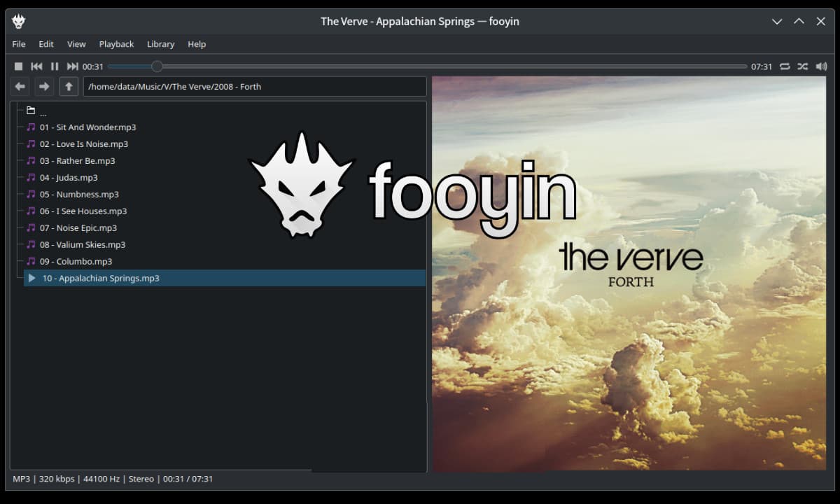Screen dimensions: 840x504
Task: Go up one folder level
Action: [x=68, y=87]
